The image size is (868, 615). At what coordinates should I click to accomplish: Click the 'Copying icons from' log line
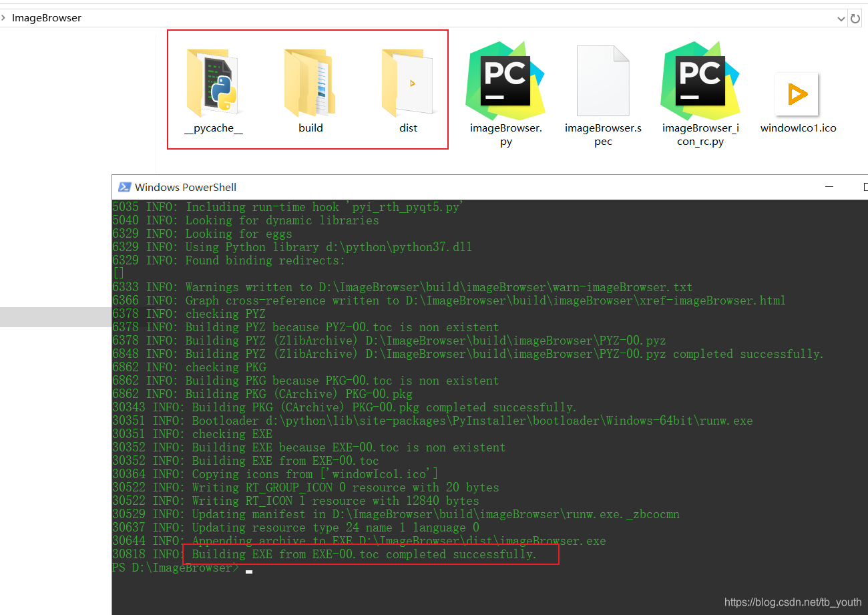pos(276,474)
